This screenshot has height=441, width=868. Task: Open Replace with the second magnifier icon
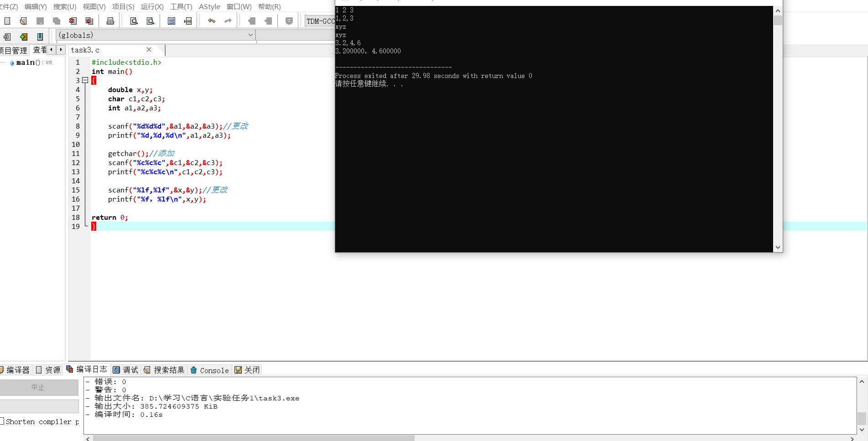151,21
